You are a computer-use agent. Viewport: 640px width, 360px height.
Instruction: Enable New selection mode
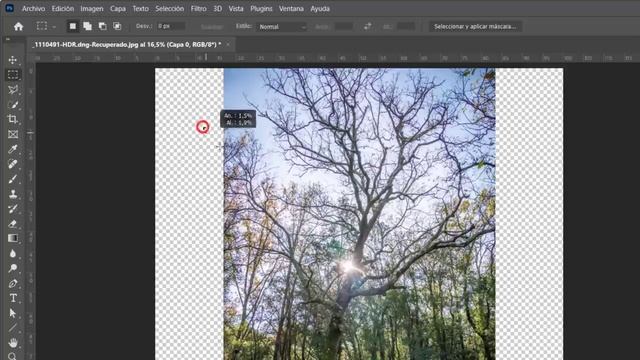72,26
